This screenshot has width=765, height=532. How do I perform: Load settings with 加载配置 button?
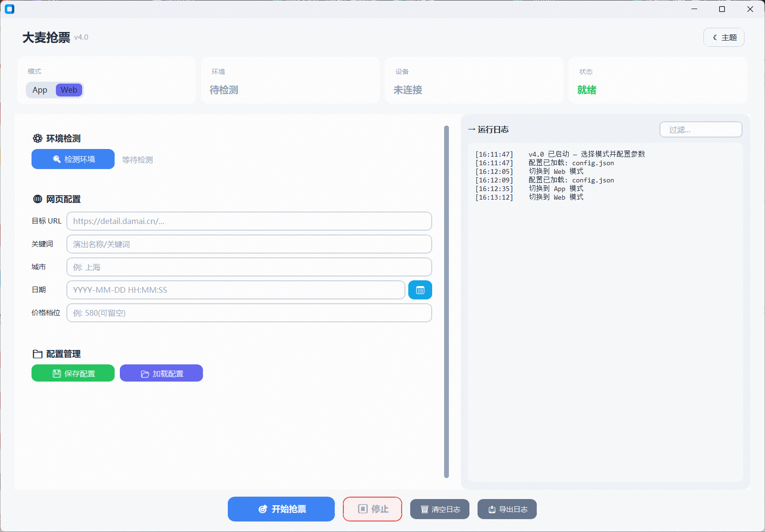click(x=161, y=373)
